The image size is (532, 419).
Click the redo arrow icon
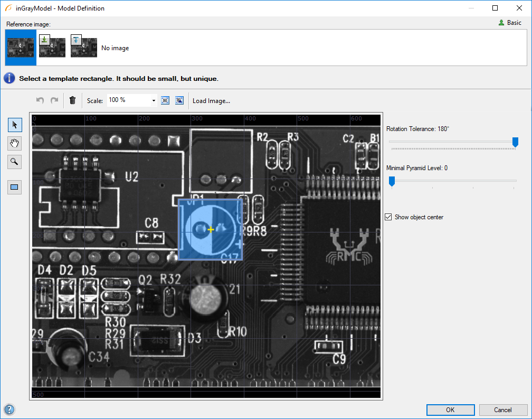click(x=54, y=100)
